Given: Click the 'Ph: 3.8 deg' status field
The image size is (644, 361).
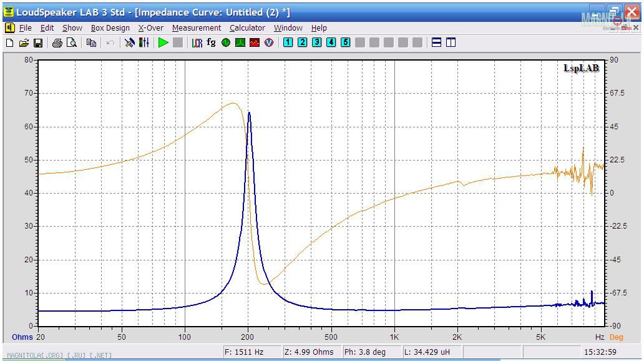Looking at the screenshot, I should coord(372,352).
